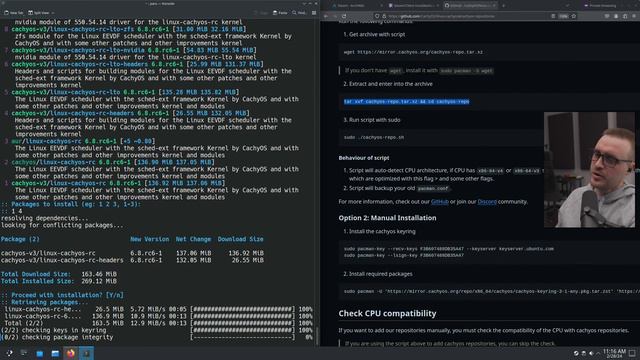640x360 pixels.
Task: Click the checking package integrity progress bar
Action: [242, 338]
